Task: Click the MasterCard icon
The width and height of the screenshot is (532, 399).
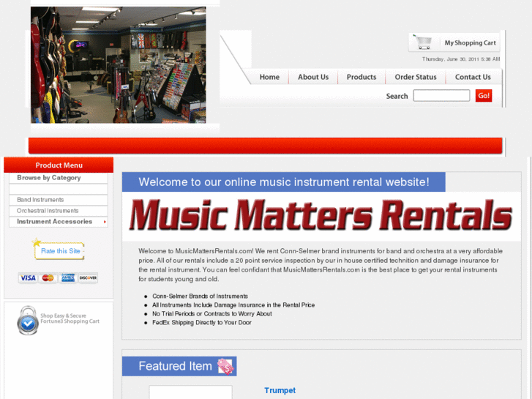Action: (x=48, y=278)
